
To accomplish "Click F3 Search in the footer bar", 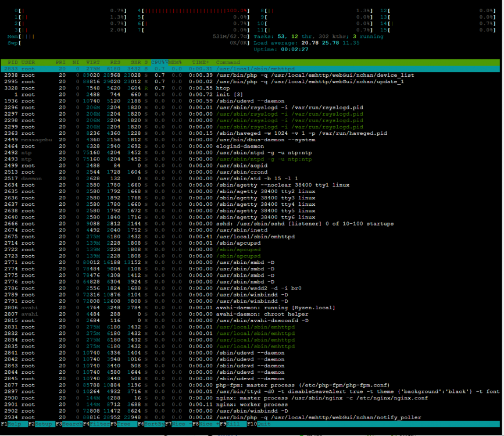I will point(69,424).
